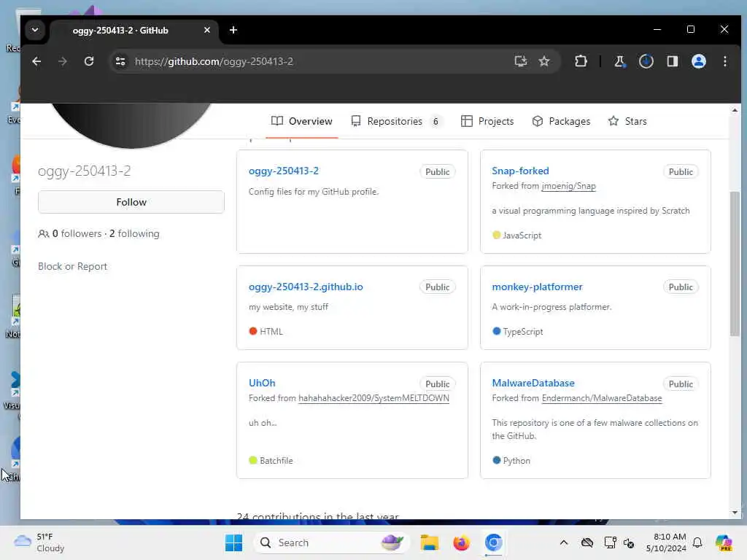Open the Chrome three-dot menu
The image size is (747, 560).
[724, 61]
